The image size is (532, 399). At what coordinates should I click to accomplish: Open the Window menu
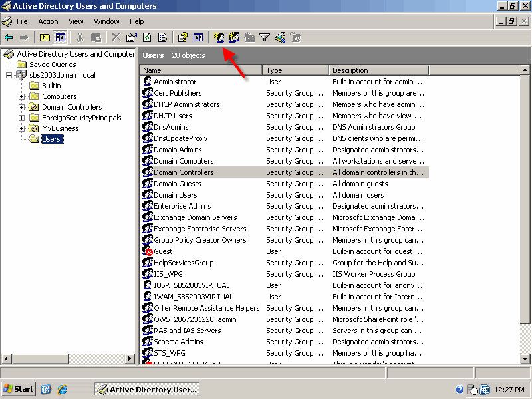106,21
